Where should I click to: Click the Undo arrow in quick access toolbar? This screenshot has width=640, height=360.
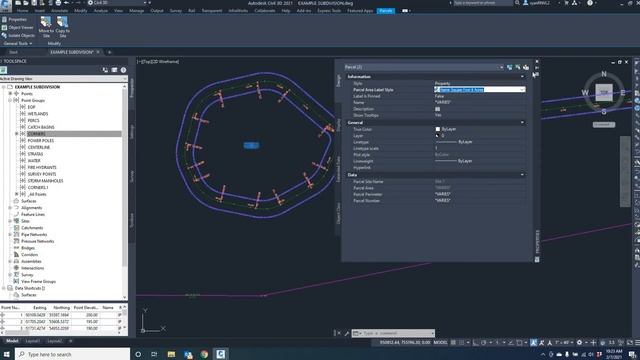[x=66, y=3]
